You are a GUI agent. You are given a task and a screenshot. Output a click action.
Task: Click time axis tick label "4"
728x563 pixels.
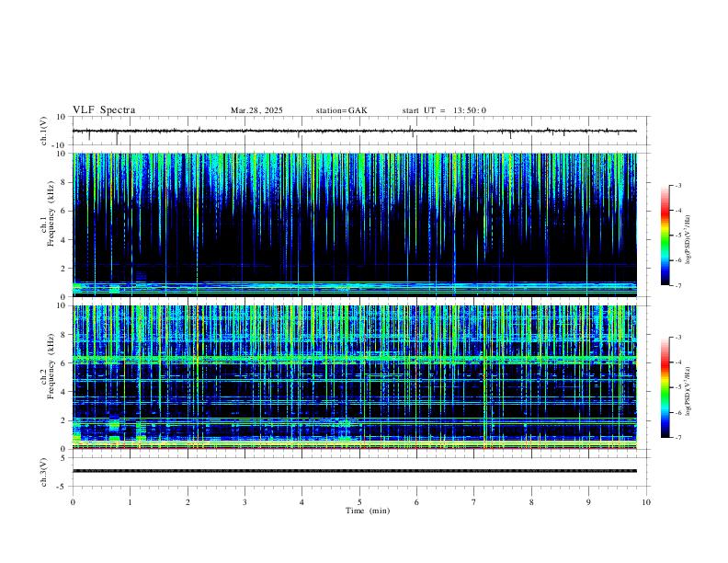[x=302, y=502]
